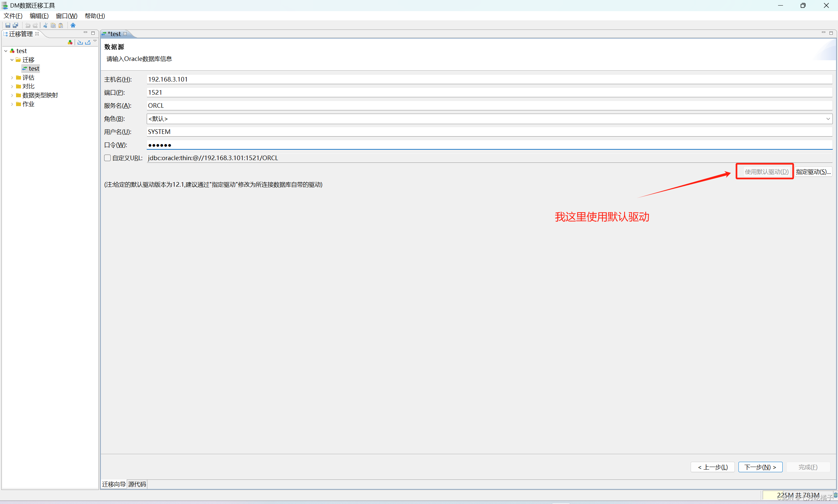The width and height of the screenshot is (838, 504).
Task: Proceed with 下一步(N) > button
Action: (760, 467)
